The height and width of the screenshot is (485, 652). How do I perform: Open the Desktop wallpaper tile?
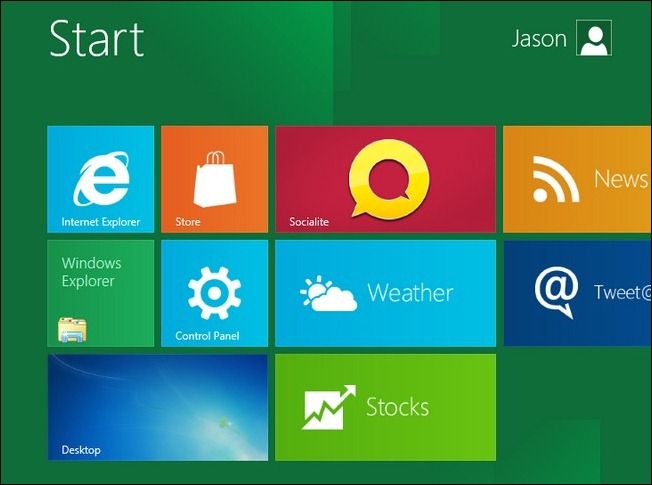pyautogui.click(x=158, y=407)
